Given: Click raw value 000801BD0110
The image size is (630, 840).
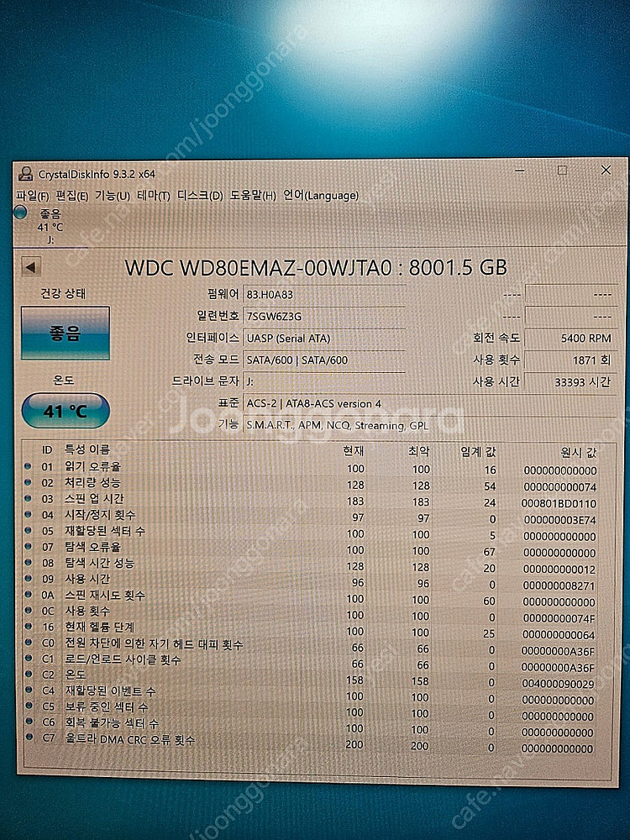Looking at the screenshot, I should (x=559, y=503).
